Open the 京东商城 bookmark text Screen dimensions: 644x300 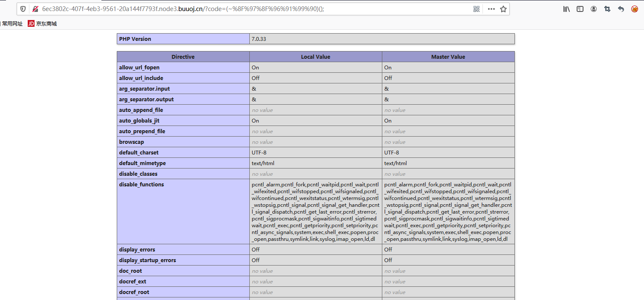point(46,24)
